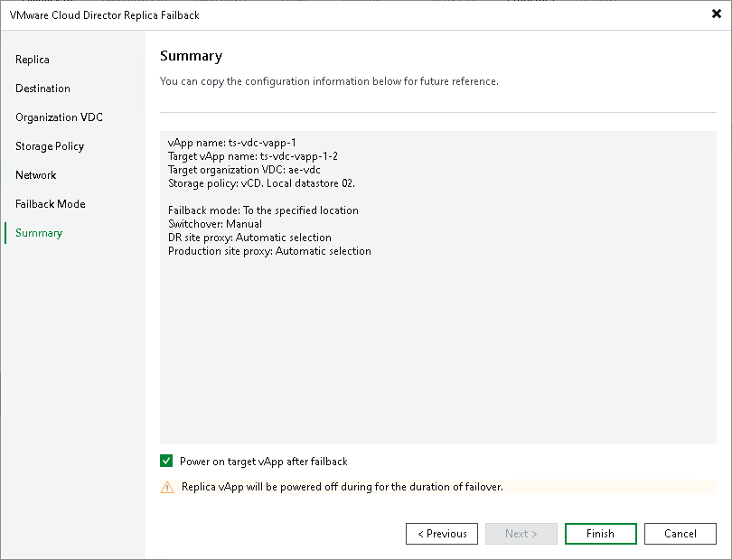The image size is (732, 560).
Task: Go to the Destination step
Action: pos(42,89)
